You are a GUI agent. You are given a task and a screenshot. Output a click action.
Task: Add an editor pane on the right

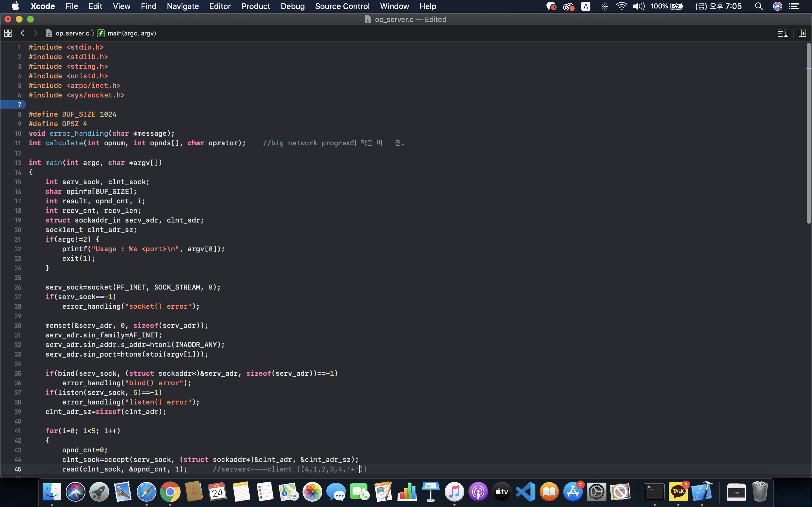tap(802, 33)
